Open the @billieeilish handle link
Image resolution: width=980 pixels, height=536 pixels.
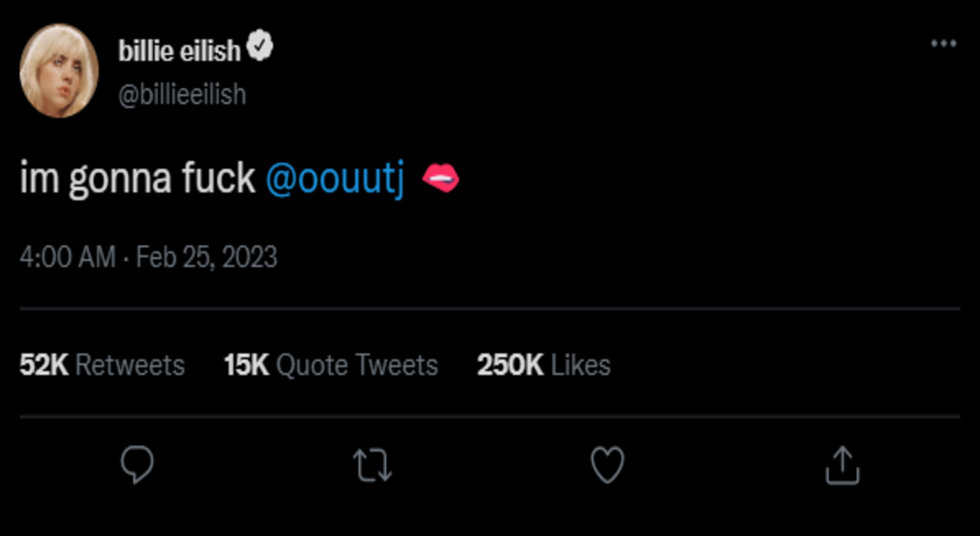(182, 94)
